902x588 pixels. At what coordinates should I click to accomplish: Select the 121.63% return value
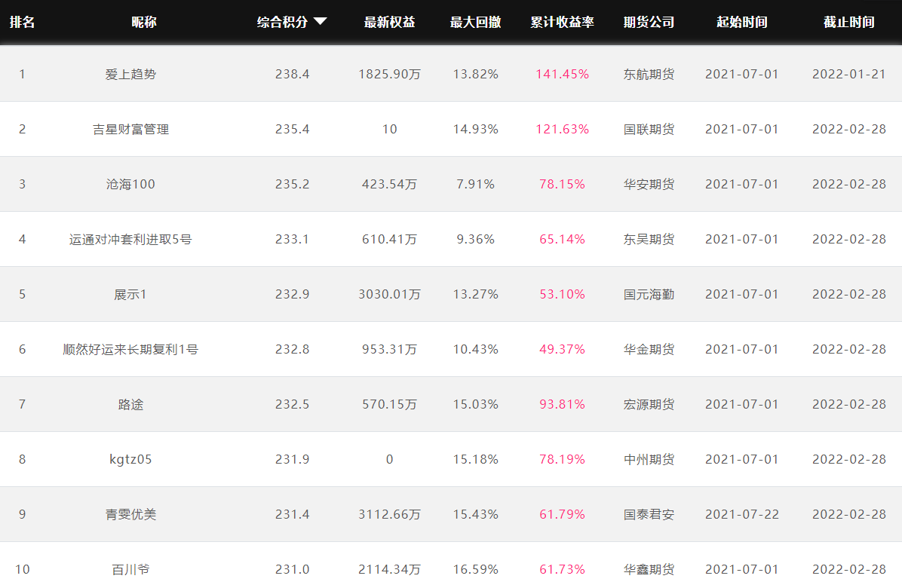point(562,130)
